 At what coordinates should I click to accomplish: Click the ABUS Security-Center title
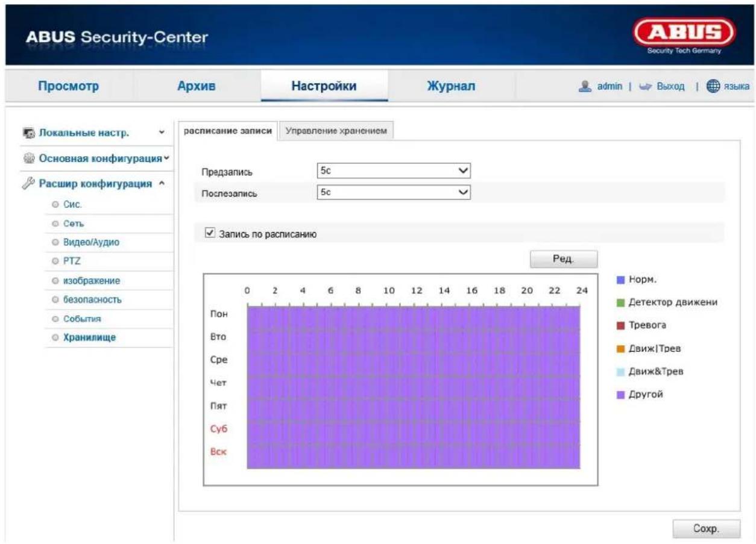(117, 37)
